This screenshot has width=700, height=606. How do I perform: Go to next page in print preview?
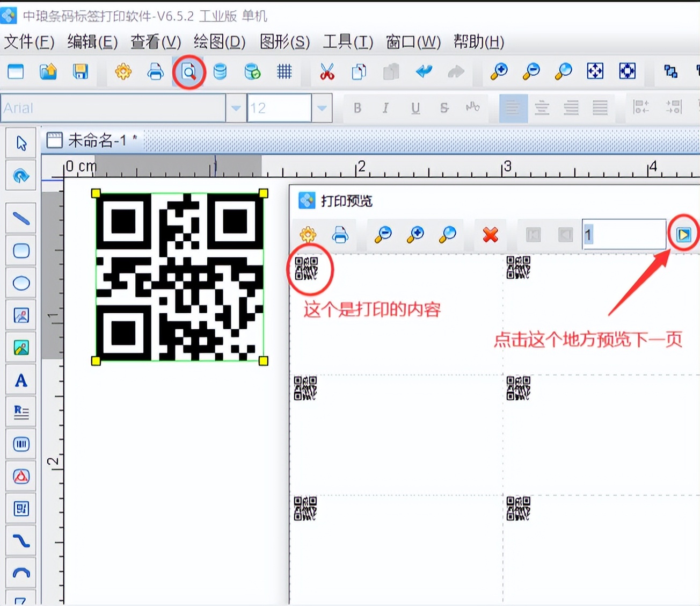(683, 235)
